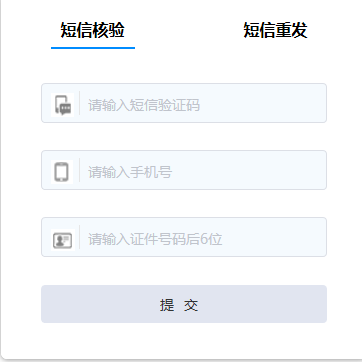
Task: Focus the 请输入短信验证码 input field
Action: [x=184, y=103]
